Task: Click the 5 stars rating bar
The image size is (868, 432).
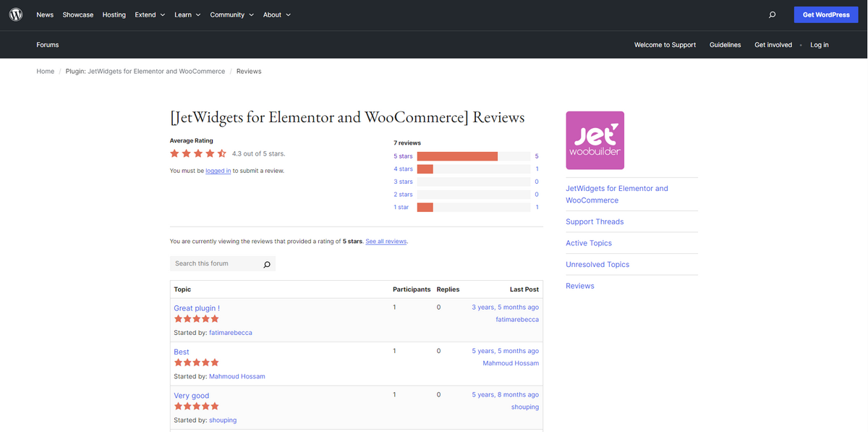Action: pos(474,156)
